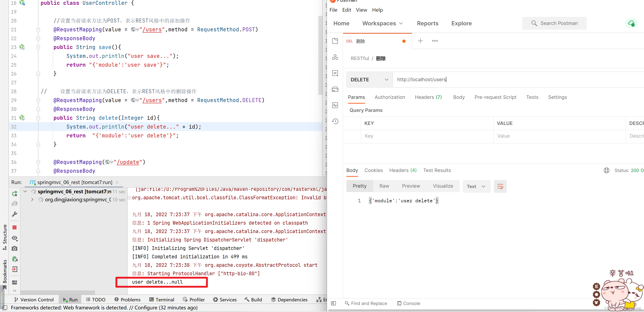
Task: Open request History in Postman sidebar
Action: (x=335, y=121)
